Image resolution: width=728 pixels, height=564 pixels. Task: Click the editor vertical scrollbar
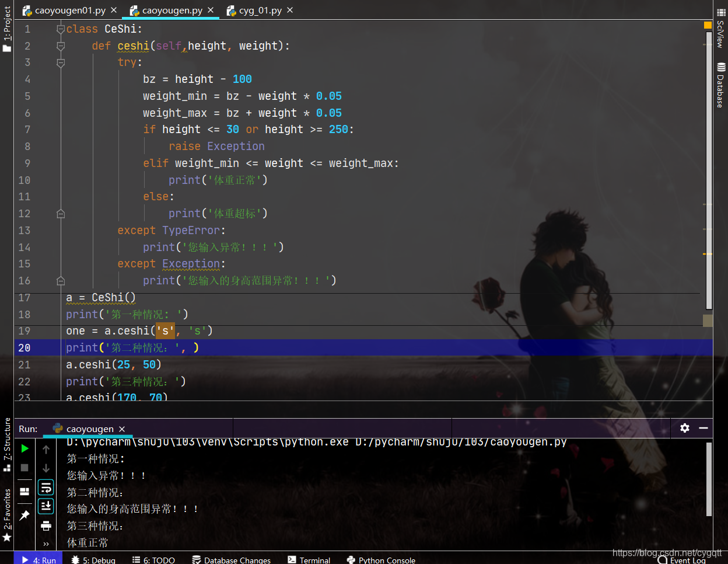pyautogui.click(x=709, y=169)
